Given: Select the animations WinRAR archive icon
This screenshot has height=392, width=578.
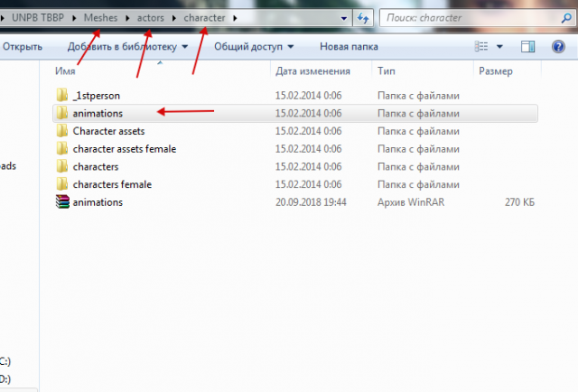Looking at the screenshot, I should point(61,202).
